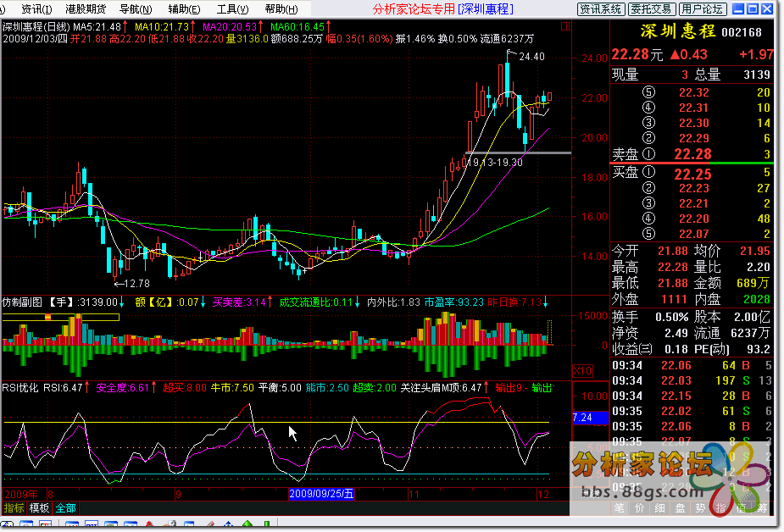Screen dimensions: 784x532
Task: Click the 09:34 trade row at 22.15
Action: tap(692, 396)
